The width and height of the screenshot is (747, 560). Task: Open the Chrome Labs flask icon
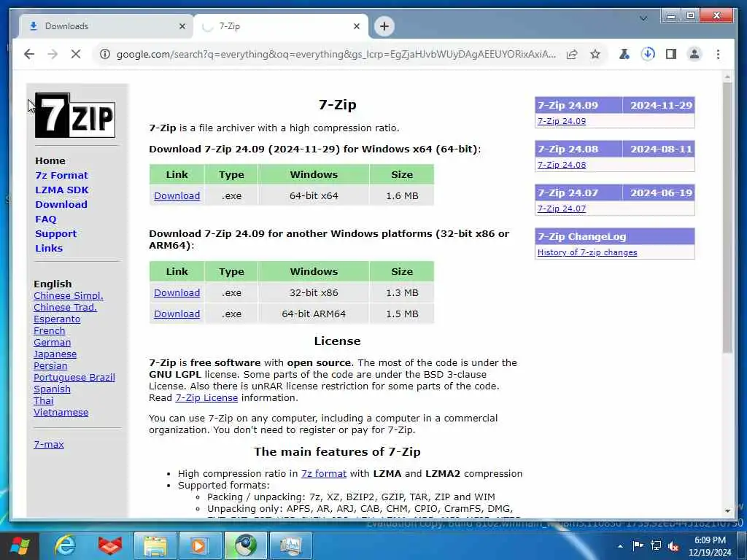coord(624,54)
